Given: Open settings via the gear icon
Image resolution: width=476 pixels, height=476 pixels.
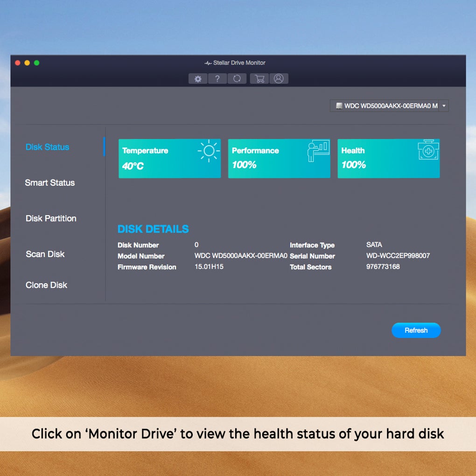Looking at the screenshot, I should coord(198,78).
